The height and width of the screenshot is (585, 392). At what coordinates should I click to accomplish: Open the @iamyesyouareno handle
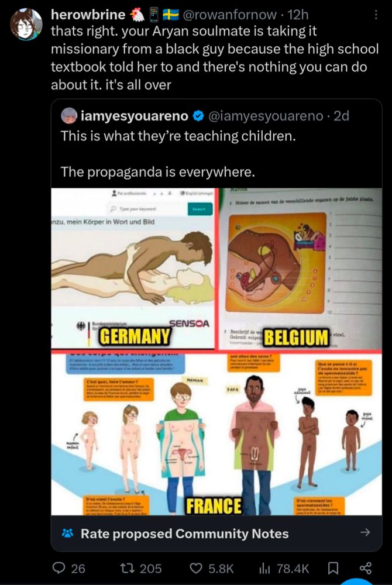265,116
